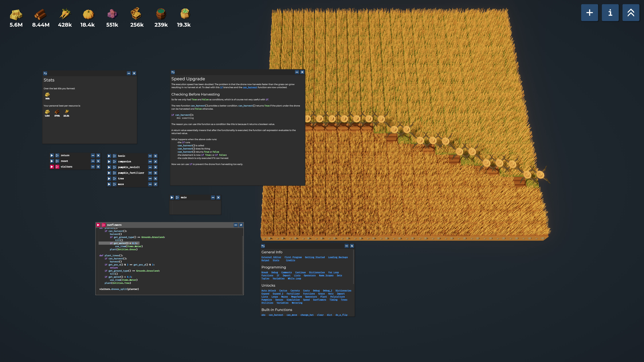This screenshot has width=644, height=362.
Task: Click the double chevron unlocks button
Action: 631,13
